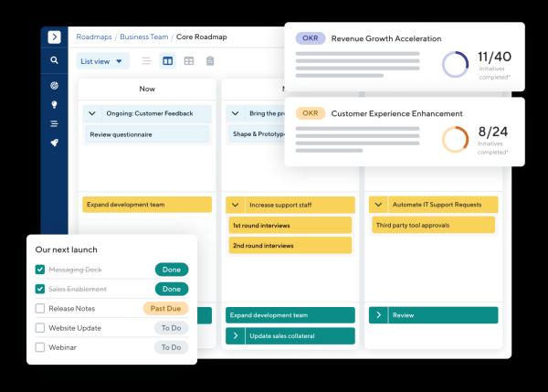Switch to the column board layout icon
This screenshot has width=548, height=392.
pos(168,61)
